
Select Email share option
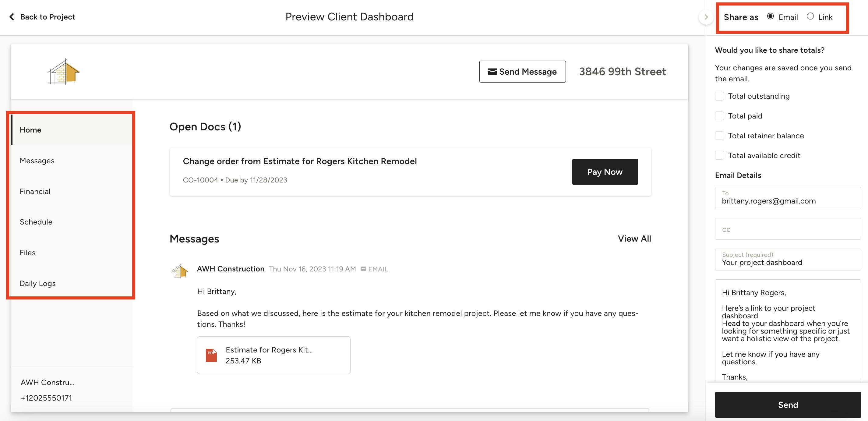770,16
